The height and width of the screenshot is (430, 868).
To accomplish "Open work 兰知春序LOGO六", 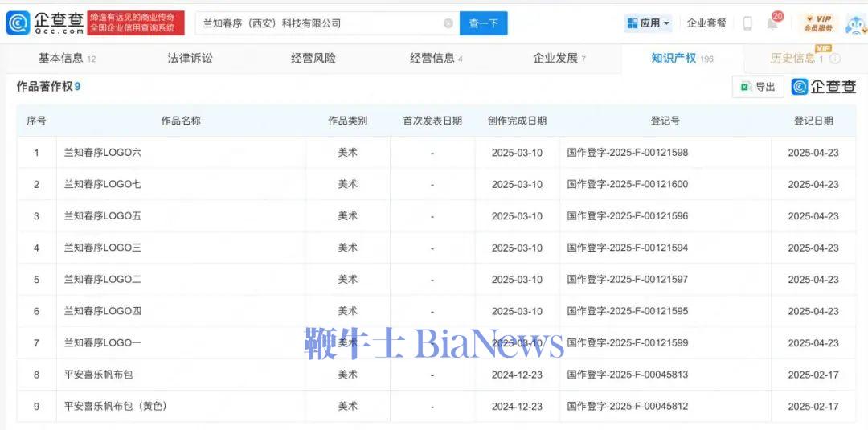I will 103,152.
